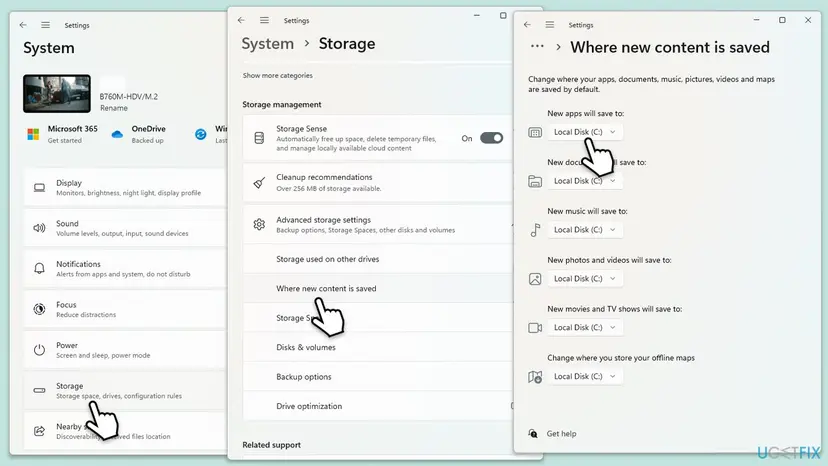Image resolution: width=828 pixels, height=466 pixels.
Task: Turn off the Storage Sense toggle
Action: click(x=491, y=138)
